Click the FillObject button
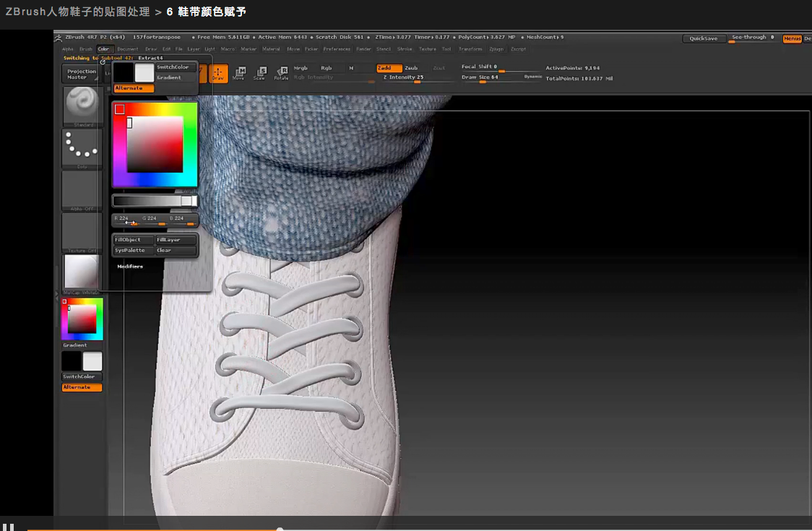 (x=133, y=240)
